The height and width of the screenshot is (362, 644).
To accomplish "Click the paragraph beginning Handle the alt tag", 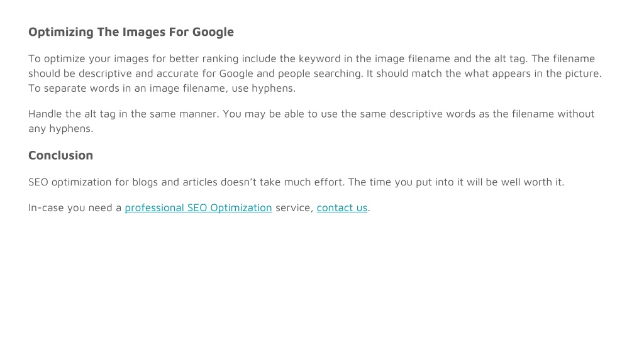I will 311,121.
